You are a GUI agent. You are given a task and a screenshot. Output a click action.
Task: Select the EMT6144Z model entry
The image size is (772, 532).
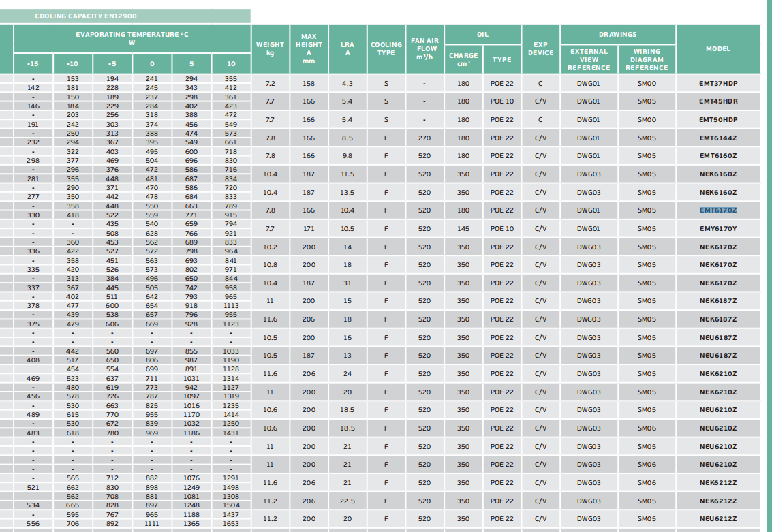(717, 138)
